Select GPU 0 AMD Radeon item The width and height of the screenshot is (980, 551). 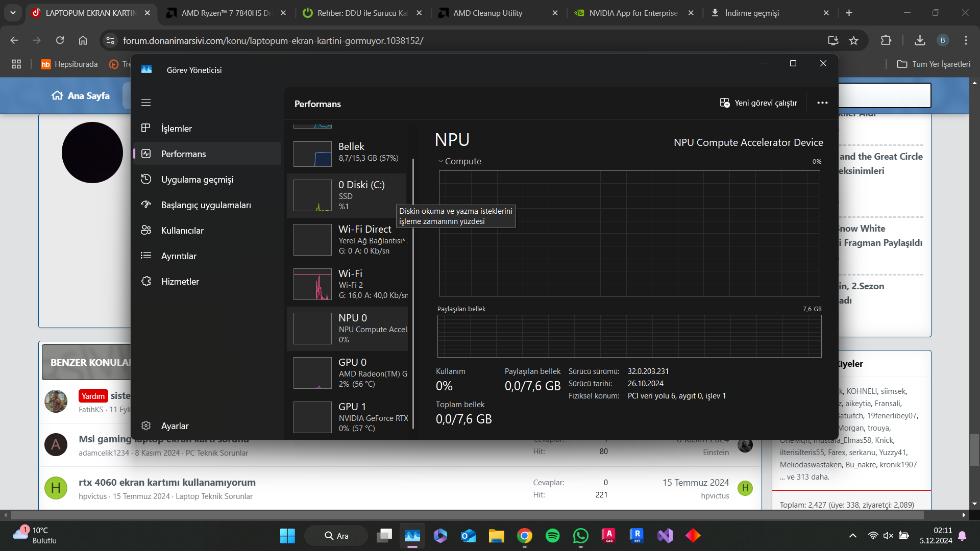pos(347,373)
